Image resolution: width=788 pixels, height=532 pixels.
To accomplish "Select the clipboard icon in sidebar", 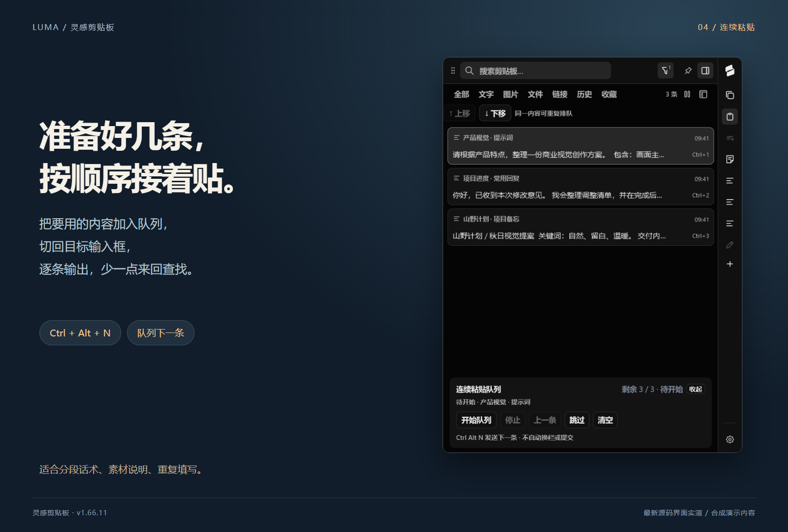I will pos(730,117).
